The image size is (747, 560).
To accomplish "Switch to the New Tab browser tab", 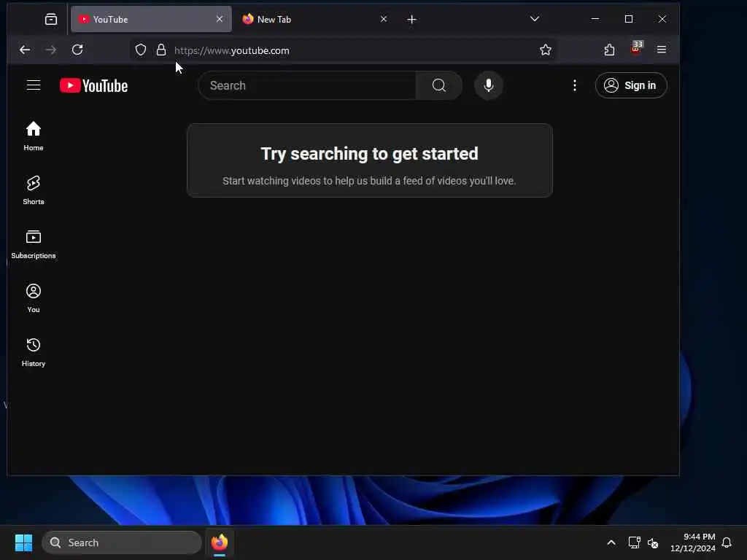I will point(314,19).
